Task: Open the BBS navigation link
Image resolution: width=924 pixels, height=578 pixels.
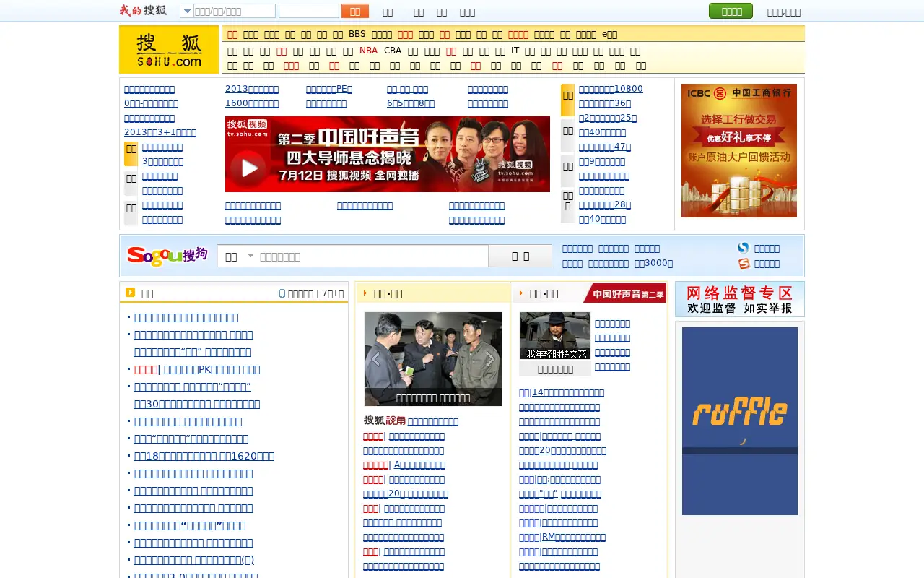Action: [x=357, y=34]
